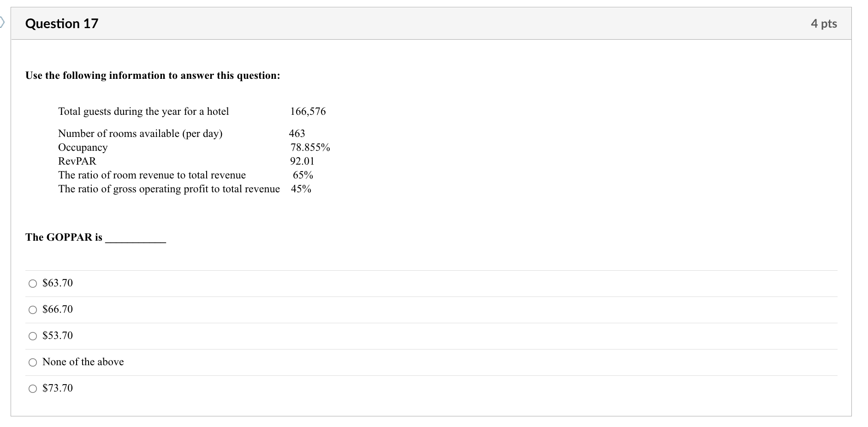868x427 pixels.
Task: Click the GOPPAR answer blank line
Action: point(135,239)
